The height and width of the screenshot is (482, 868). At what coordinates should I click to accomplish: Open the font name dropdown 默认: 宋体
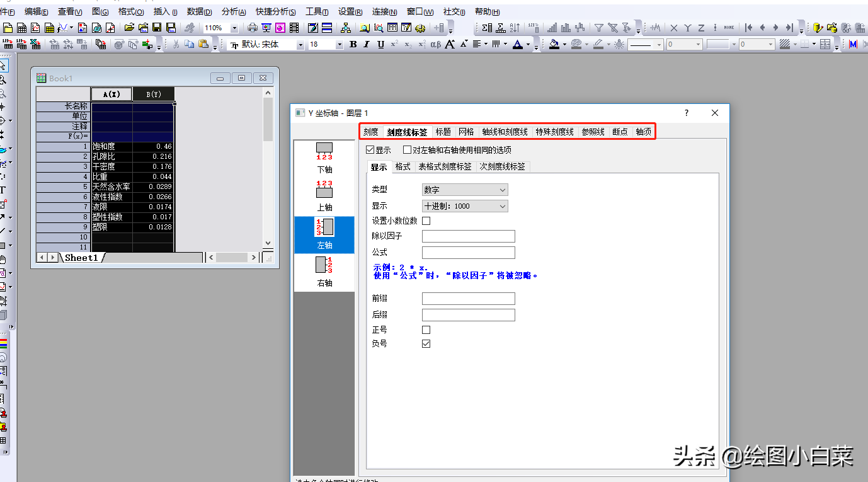click(300, 44)
